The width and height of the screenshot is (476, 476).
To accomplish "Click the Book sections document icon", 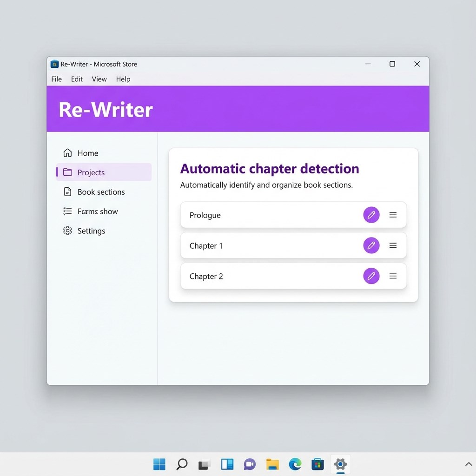I will coord(67,192).
